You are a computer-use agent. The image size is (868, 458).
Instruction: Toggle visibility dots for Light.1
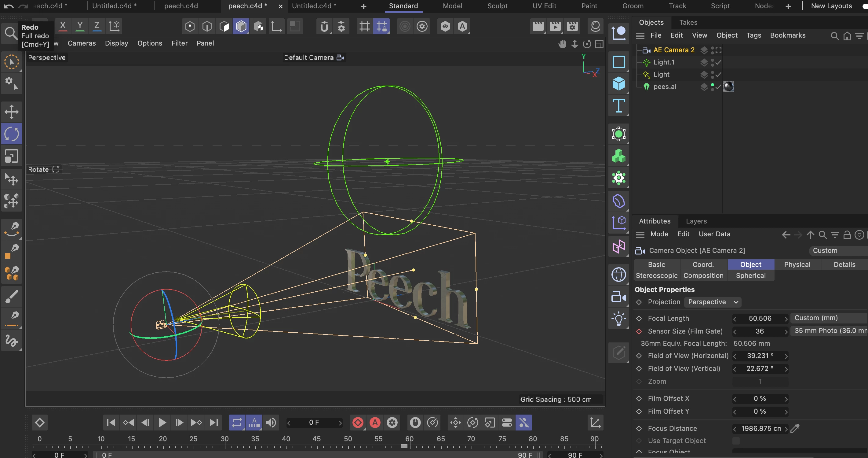point(712,62)
